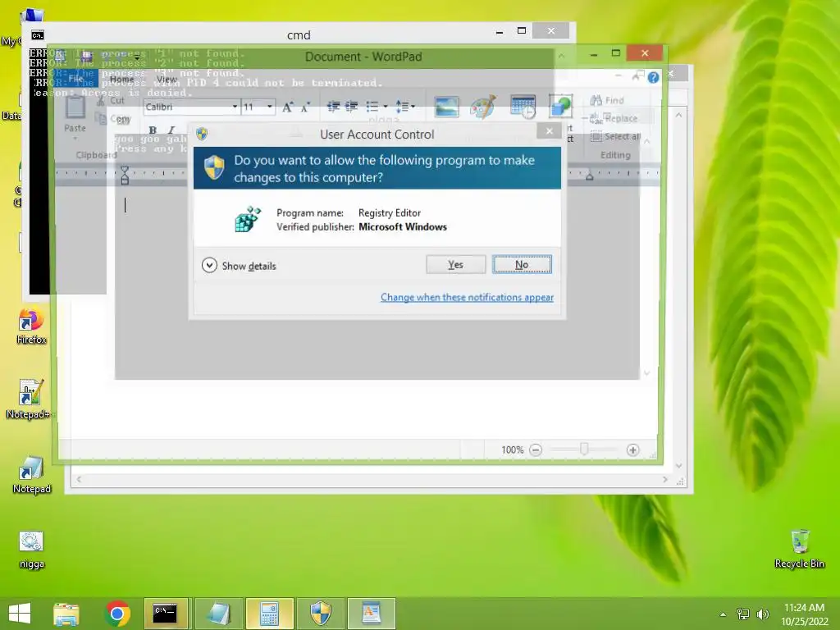The image size is (840, 630).
Task: Open the Windows Start button
Action: click(20, 614)
